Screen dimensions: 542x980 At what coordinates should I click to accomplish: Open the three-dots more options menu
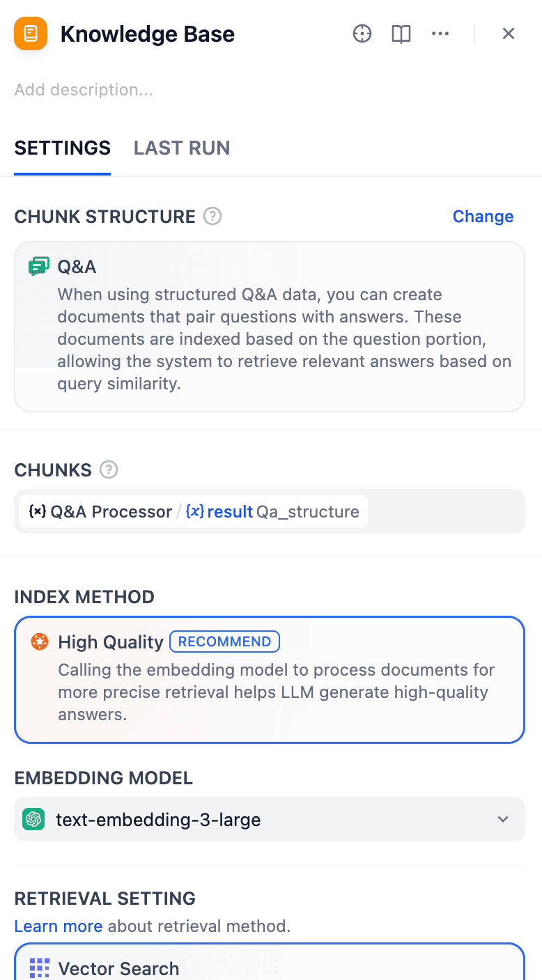coord(440,33)
